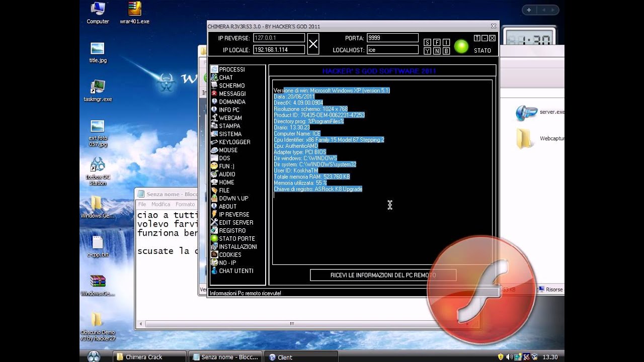Click the T button near STATO

(477, 38)
